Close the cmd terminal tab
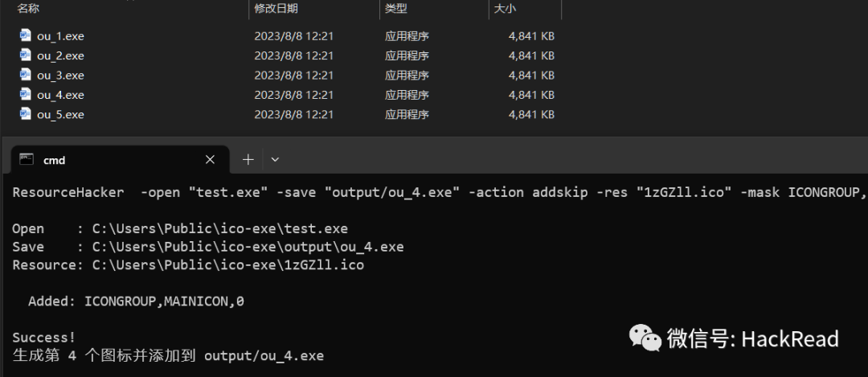 click(x=210, y=159)
